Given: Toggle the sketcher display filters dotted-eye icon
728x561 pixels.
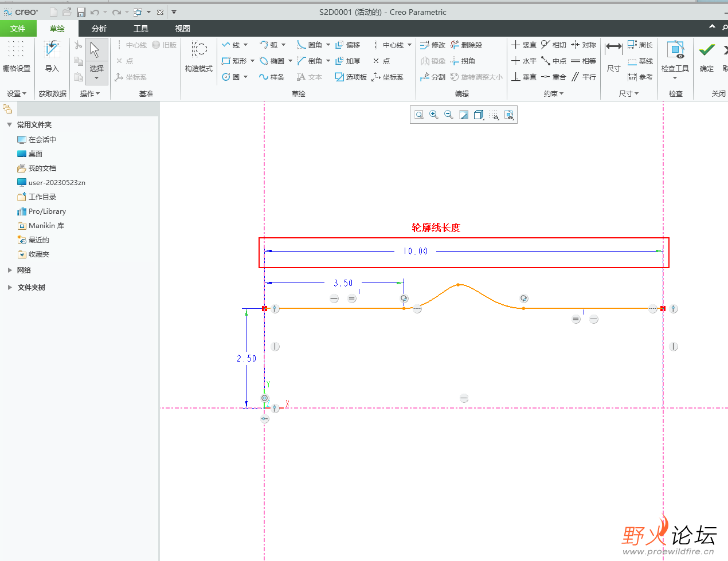Looking at the screenshot, I should [x=494, y=115].
